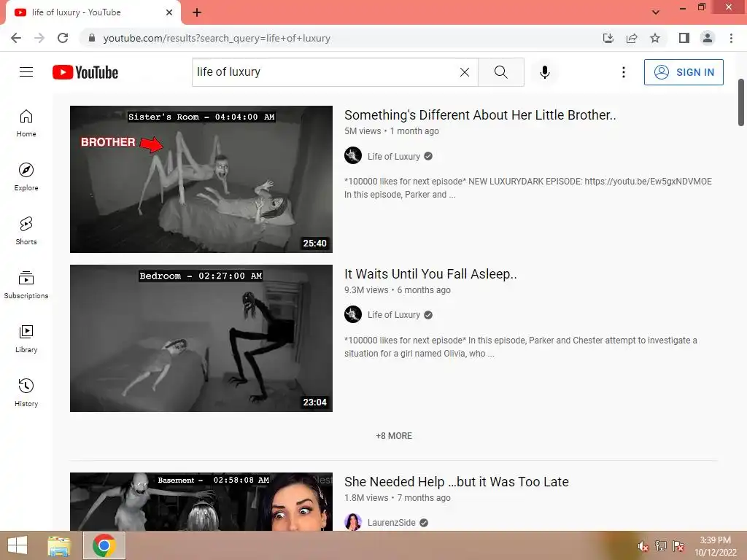Image resolution: width=747 pixels, height=560 pixels.
Task: Reload the current page
Action: (63, 38)
